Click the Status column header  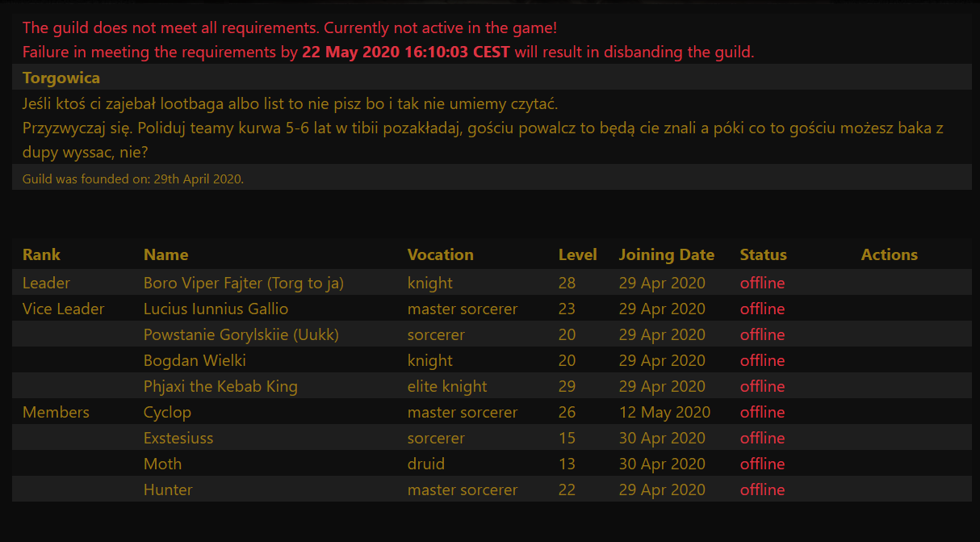point(764,254)
